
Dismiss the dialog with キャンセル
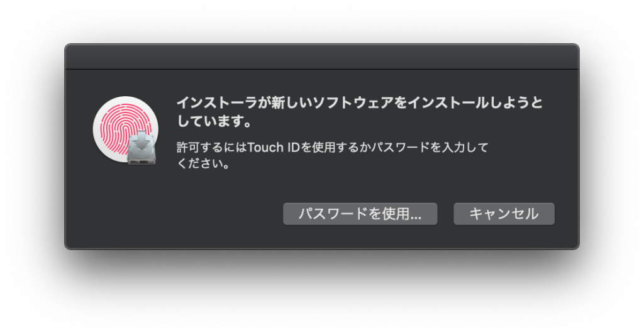tap(504, 214)
